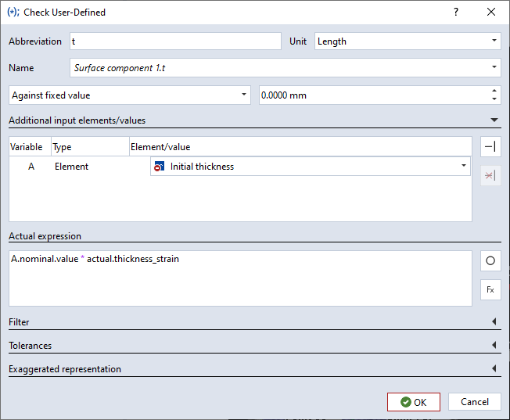Click the circle icon beside Actual expression

point(490,261)
